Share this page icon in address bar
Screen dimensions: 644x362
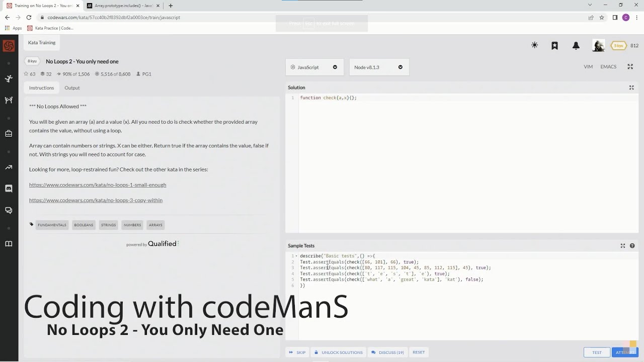pos(591,17)
